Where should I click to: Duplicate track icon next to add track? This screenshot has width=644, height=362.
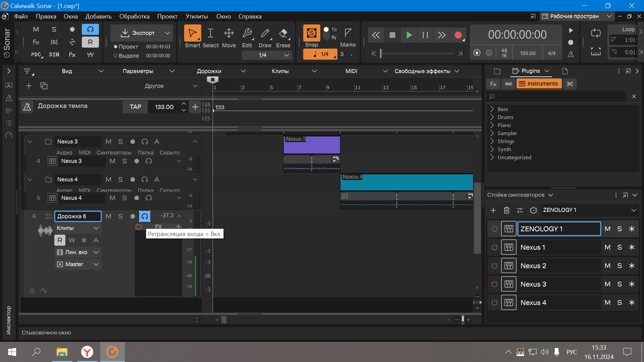click(44, 86)
